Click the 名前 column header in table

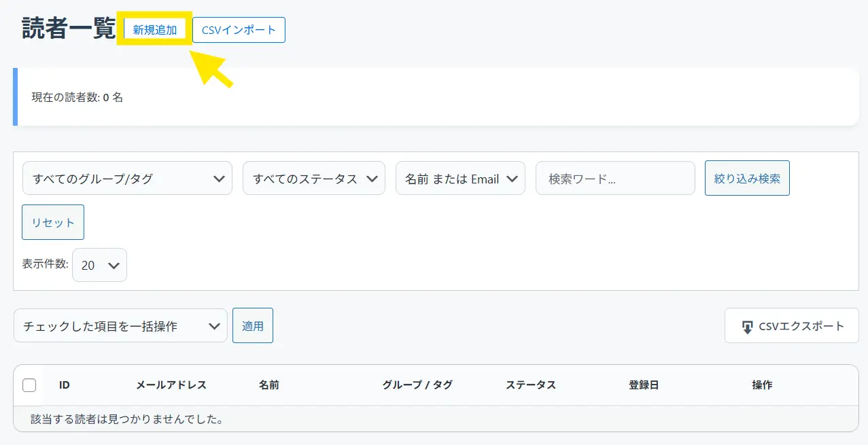point(269,385)
